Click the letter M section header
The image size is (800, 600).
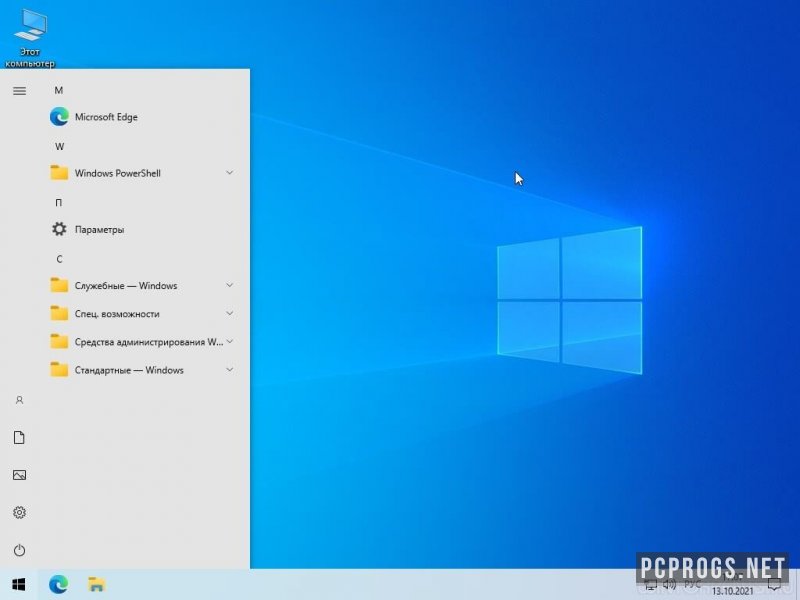(59, 90)
